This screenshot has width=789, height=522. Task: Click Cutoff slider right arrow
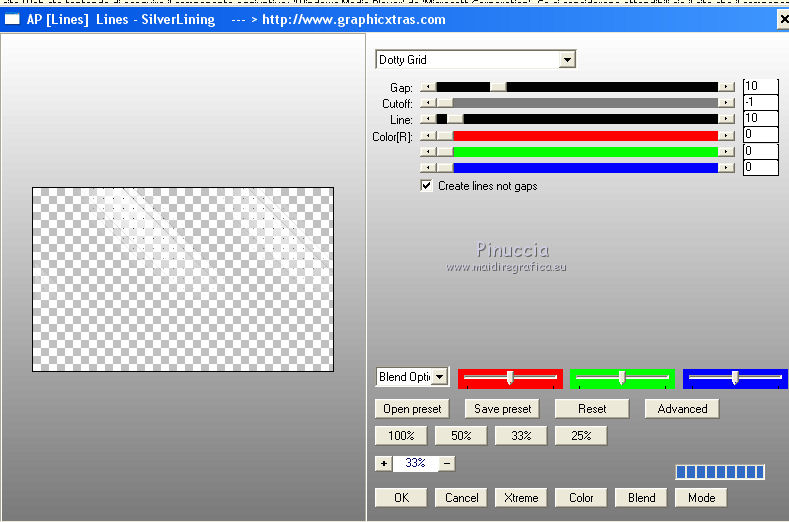[726, 103]
